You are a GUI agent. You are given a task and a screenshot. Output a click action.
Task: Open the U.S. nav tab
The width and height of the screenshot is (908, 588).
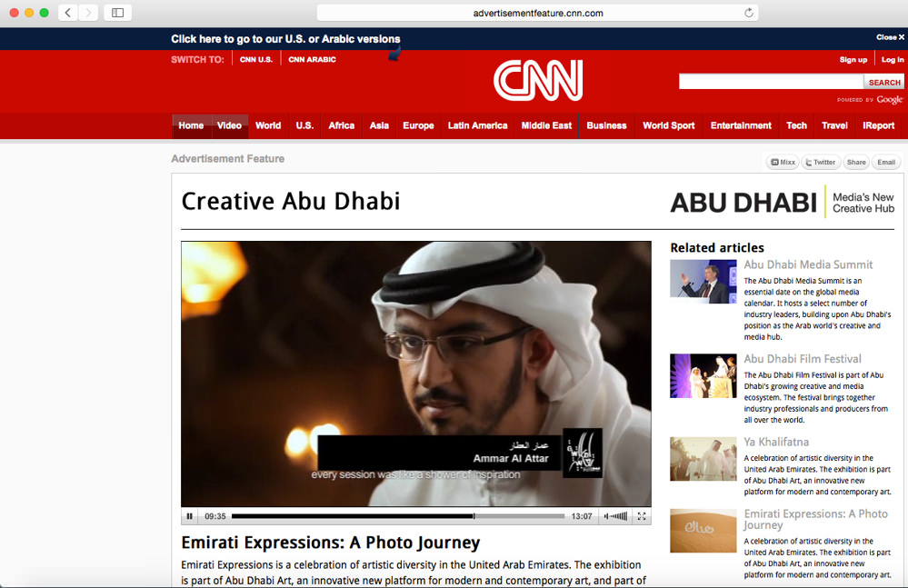coord(304,125)
